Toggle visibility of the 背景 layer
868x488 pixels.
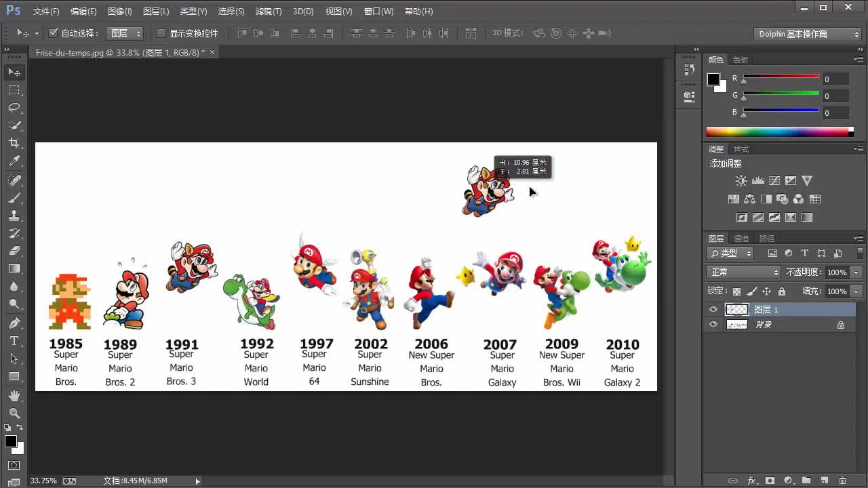(x=713, y=324)
